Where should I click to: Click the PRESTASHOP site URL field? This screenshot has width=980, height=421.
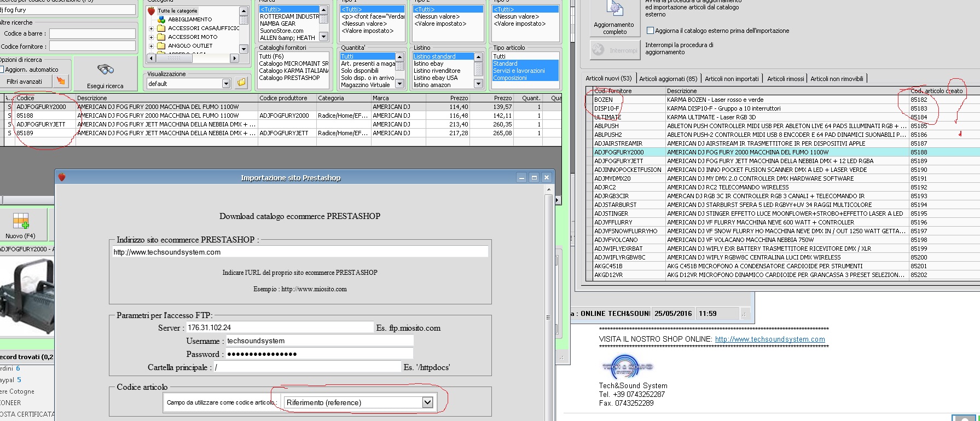coord(300,252)
